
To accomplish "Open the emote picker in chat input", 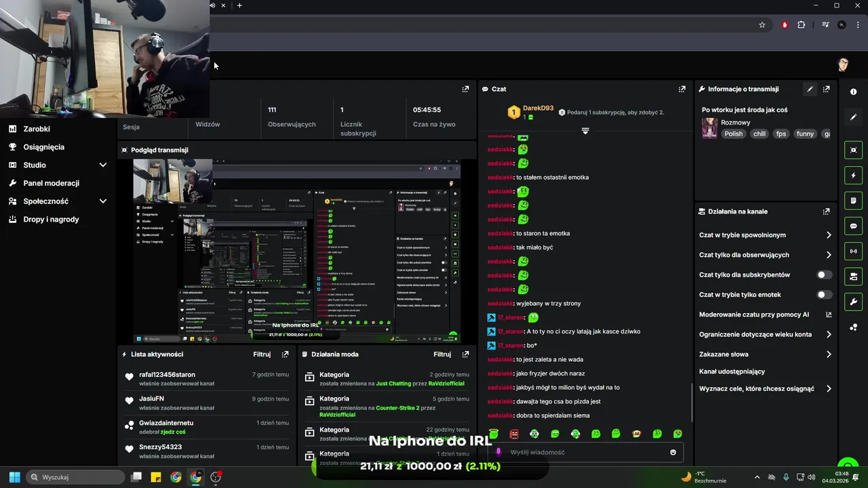I will tap(673, 452).
